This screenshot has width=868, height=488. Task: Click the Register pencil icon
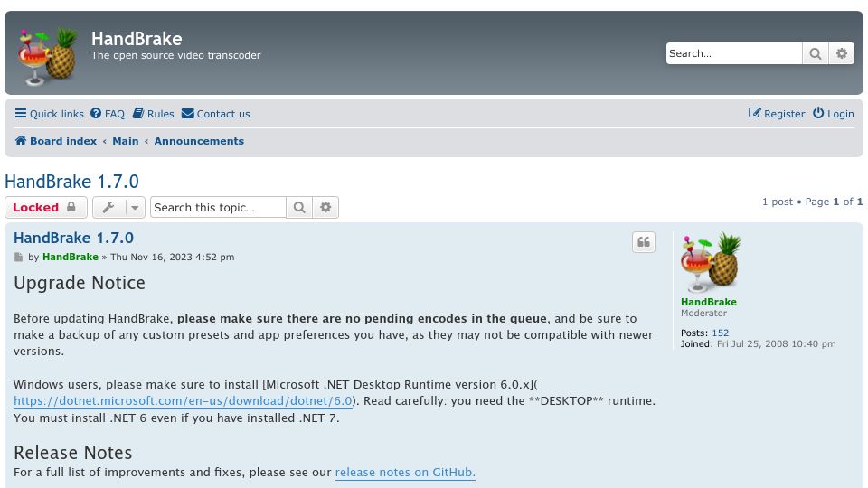(x=754, y=114)
